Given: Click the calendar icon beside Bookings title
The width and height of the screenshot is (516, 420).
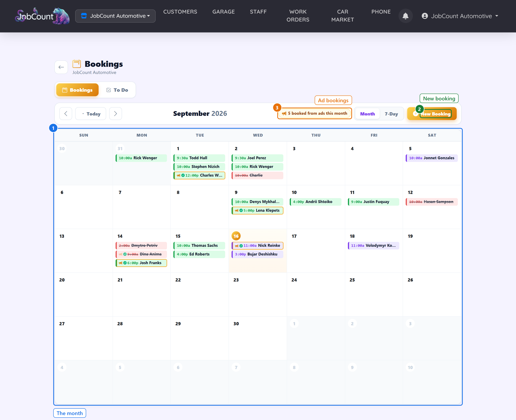Looking at the screenshot, I should click(x=77, y=64).
